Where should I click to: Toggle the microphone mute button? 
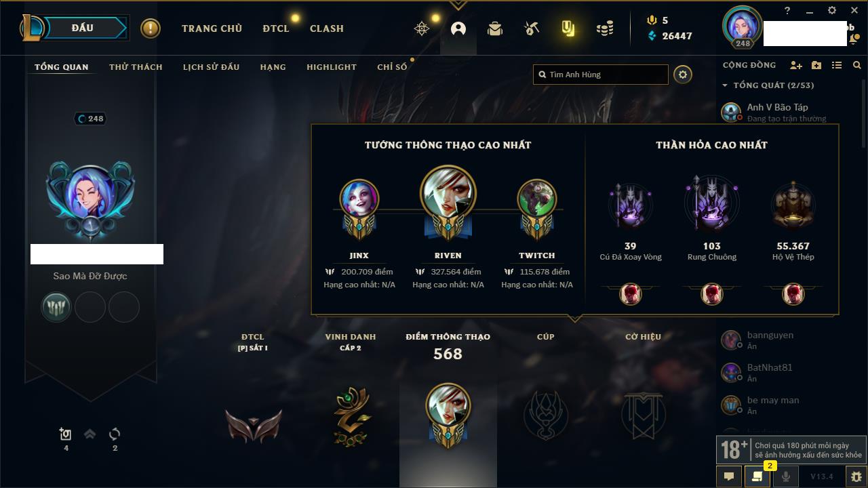point(786,476)
